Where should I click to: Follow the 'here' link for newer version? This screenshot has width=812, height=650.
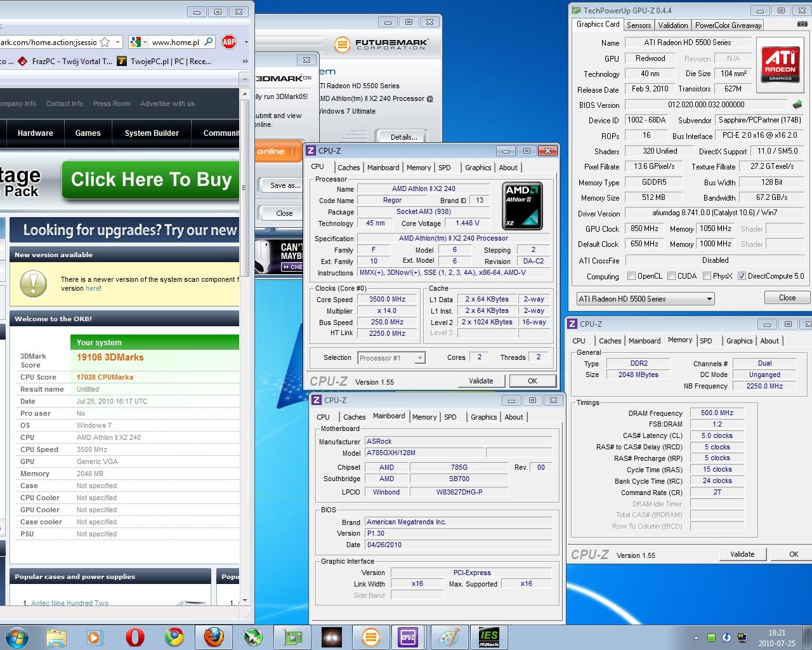pos(93,288)
